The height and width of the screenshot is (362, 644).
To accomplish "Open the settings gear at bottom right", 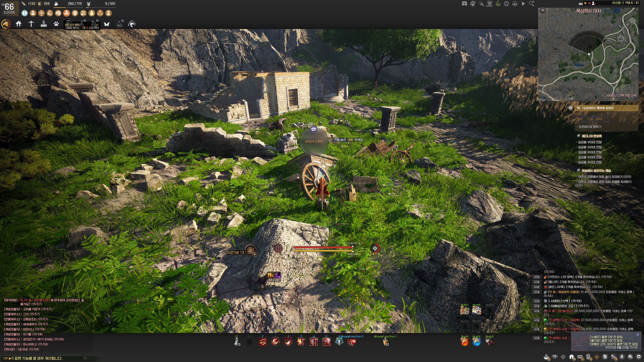I will (x=638, y=357).
